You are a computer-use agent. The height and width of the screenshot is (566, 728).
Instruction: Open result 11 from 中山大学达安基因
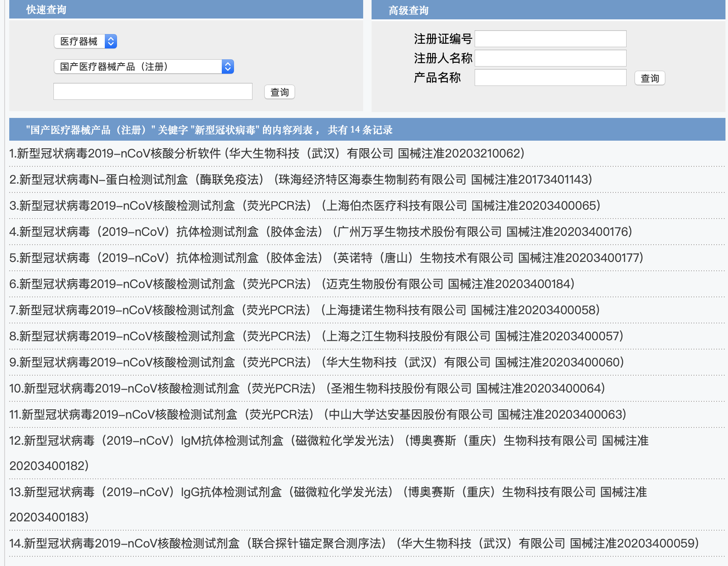(x=318, y=414)
